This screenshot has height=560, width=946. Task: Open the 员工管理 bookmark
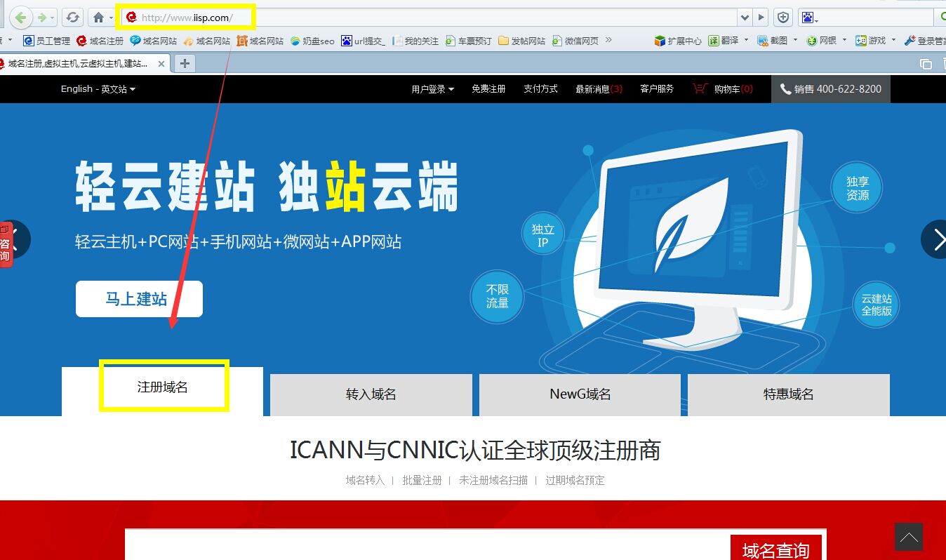point(47,40)
